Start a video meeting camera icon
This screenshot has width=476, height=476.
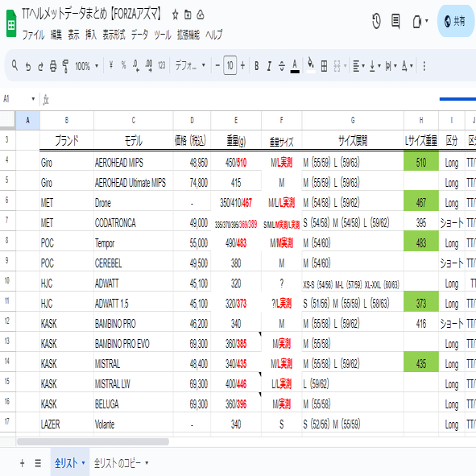click(x=417, y=21)
